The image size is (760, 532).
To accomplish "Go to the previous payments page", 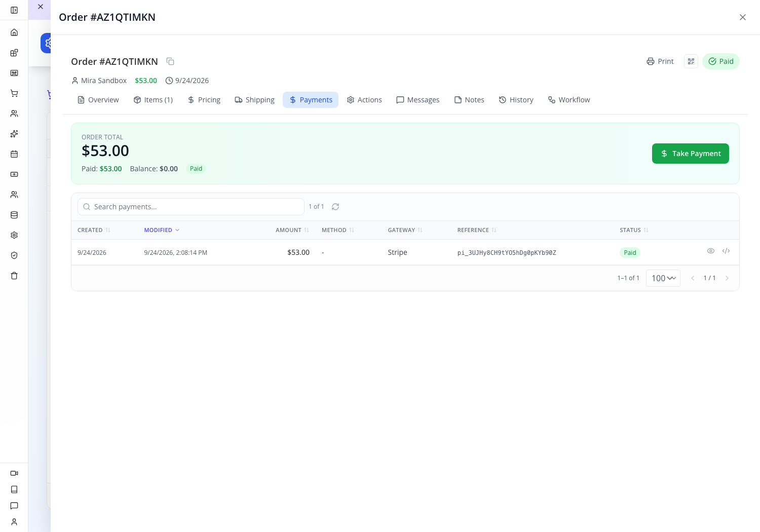I will [693, 278].
